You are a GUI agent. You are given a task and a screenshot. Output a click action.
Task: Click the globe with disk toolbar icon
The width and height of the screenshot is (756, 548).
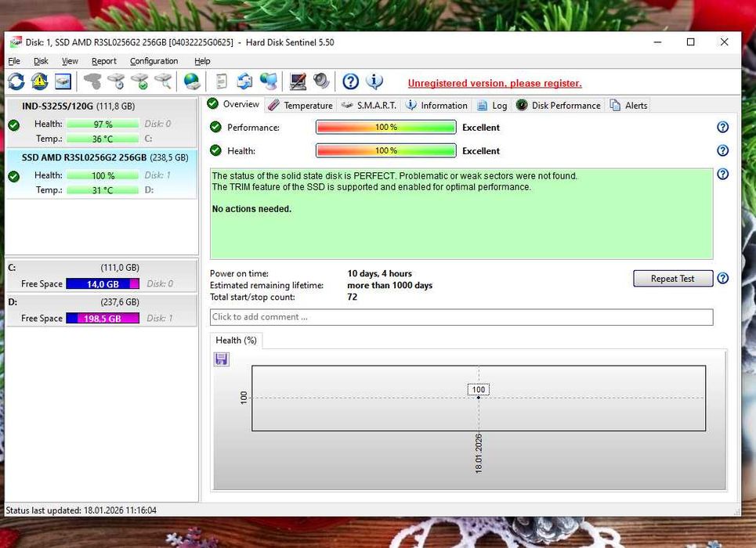[192, 81]
